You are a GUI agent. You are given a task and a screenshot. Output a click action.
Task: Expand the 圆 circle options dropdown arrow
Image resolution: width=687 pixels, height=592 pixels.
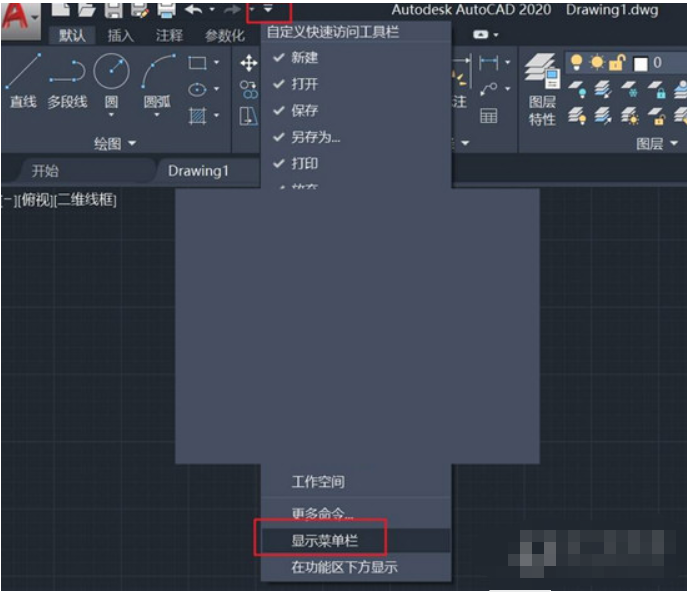[111, 115]
